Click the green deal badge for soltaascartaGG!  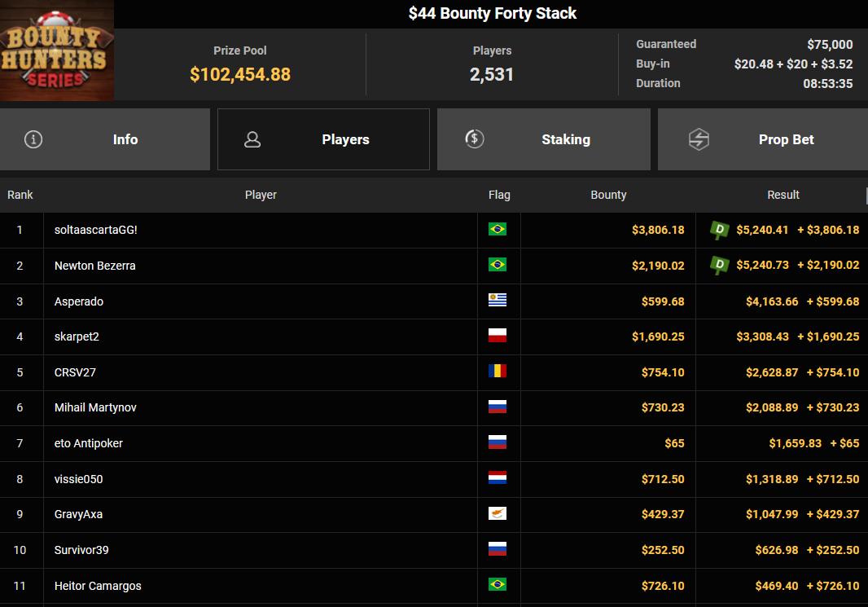click(x=719, y=230)
